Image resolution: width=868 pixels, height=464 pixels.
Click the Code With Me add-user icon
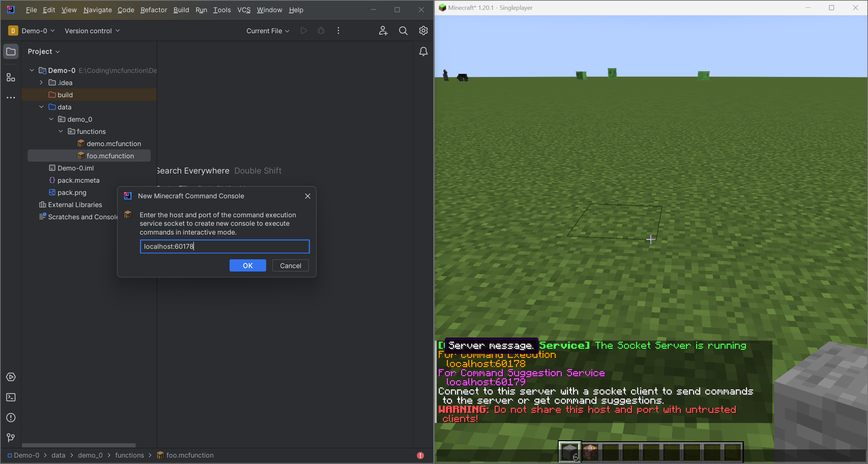383,31
